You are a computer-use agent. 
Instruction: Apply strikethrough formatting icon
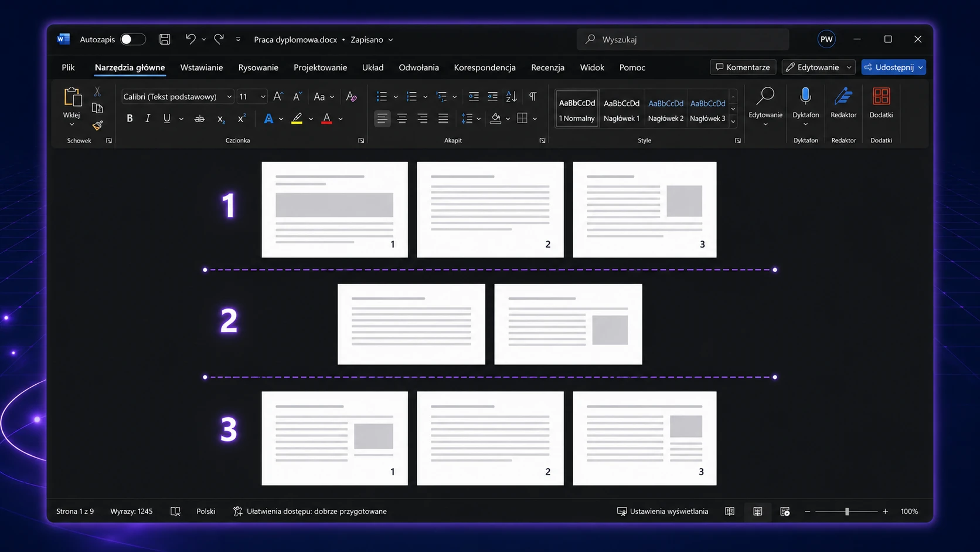point(199,118)
